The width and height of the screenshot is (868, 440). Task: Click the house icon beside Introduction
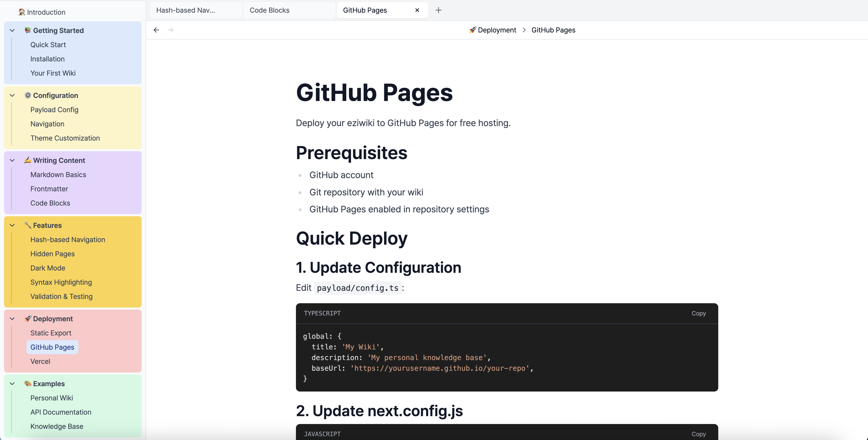[22, 12]
